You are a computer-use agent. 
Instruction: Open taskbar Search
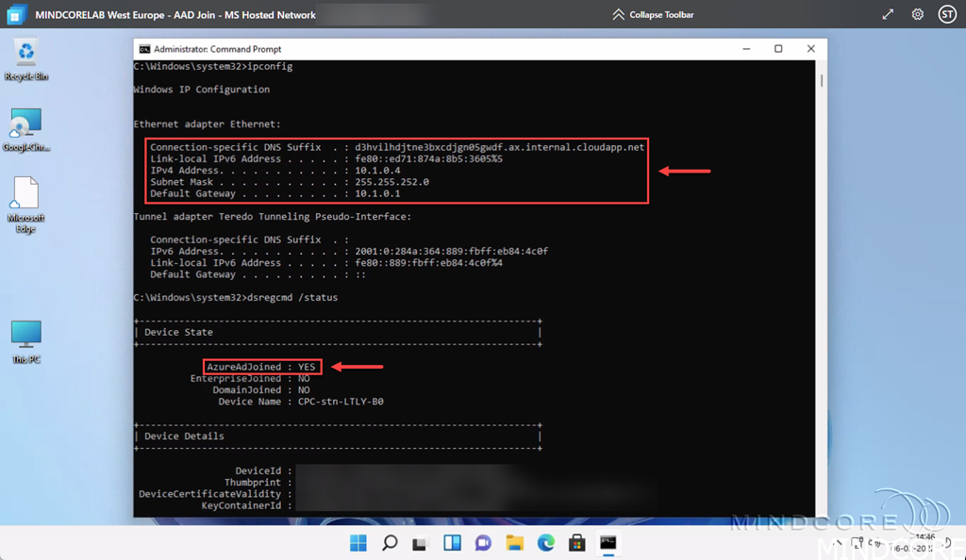point(390,543)
